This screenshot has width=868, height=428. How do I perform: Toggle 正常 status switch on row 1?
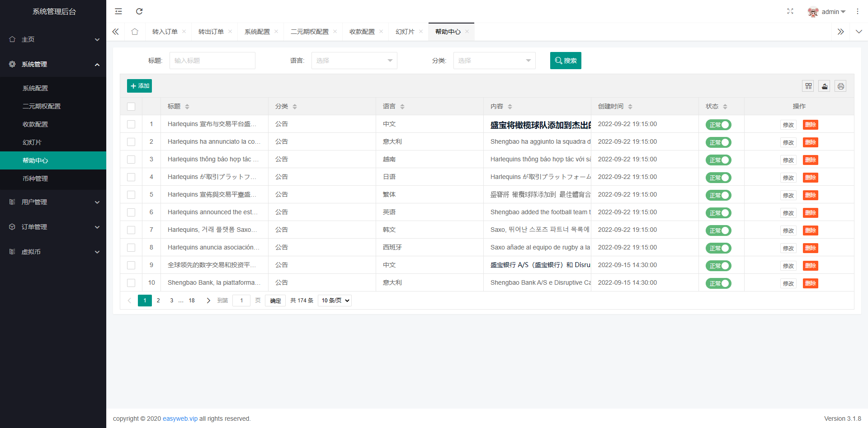point(718,125)
